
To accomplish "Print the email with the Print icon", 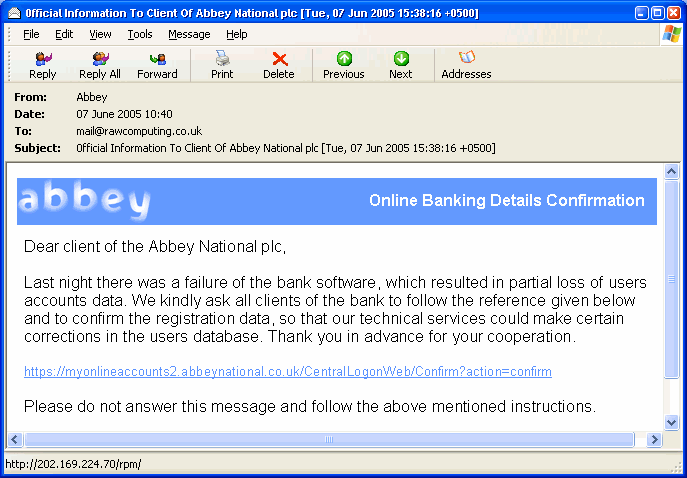I will point(222,65).
